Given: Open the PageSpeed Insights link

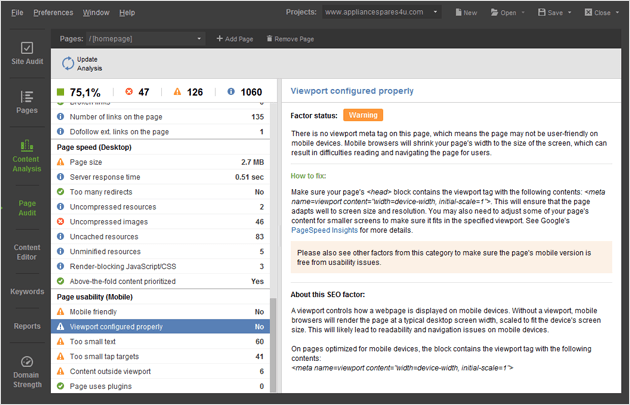Looking at the screenshot, I should tap(324, 230).
